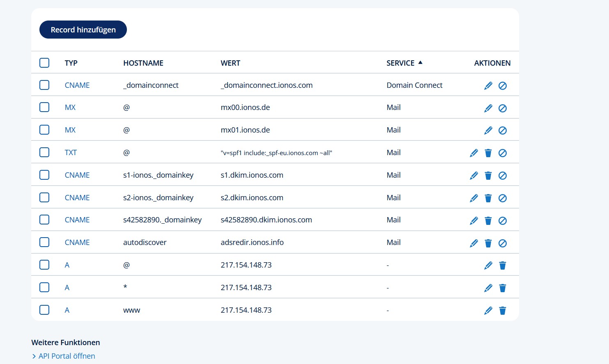The width and height of the screenshot is (609, 364).
Task: Sort the table by HOSTNAME column
Action: [x=143, y=63]
